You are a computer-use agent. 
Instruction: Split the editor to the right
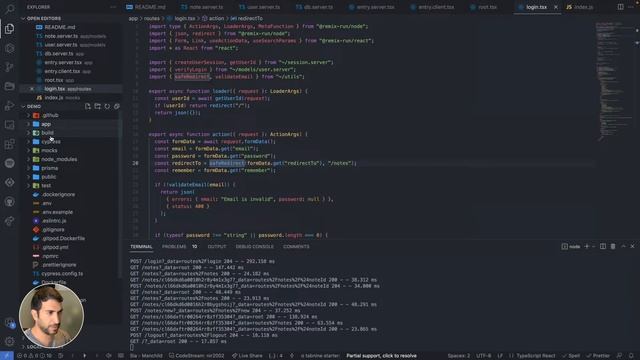pos(620,7)
